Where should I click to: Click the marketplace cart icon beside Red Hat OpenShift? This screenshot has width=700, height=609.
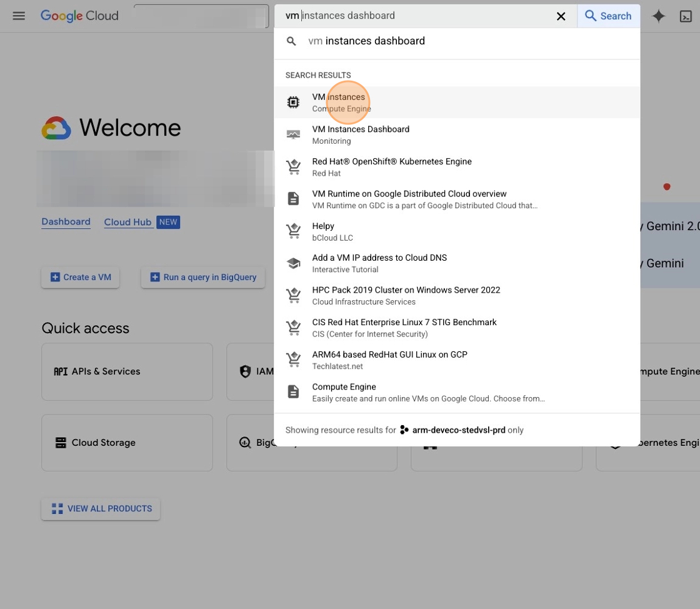click(293, 167)
